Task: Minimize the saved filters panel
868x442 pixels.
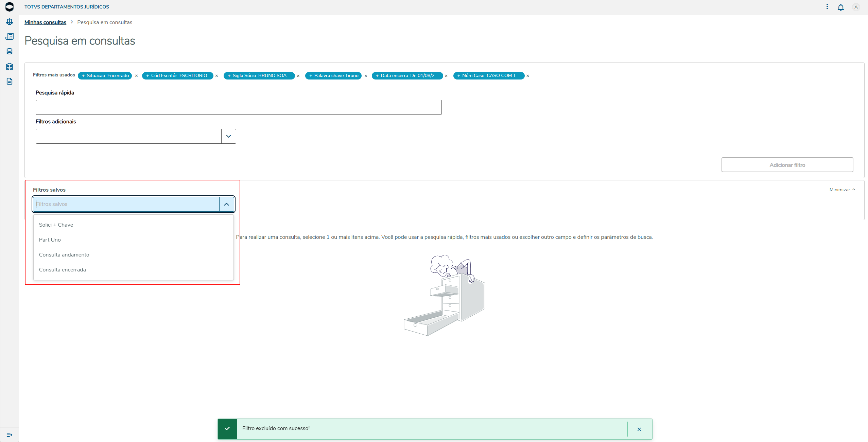Action: pyautogui.click(x=842, y=190)
